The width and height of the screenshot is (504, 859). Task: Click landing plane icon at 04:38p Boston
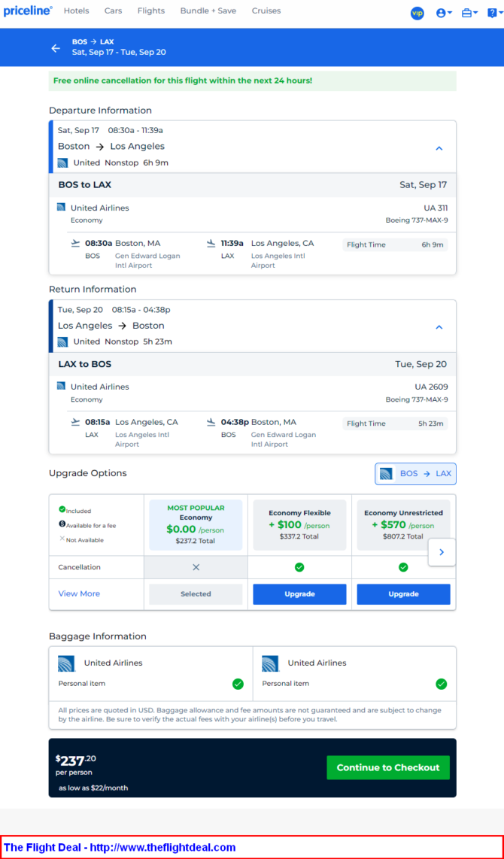(x=211, y=423)
